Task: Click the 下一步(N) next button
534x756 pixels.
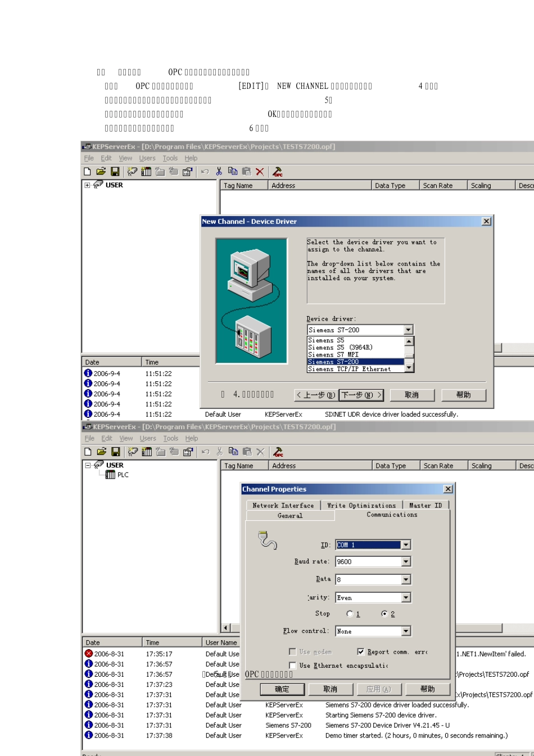Action: point(361,395)
